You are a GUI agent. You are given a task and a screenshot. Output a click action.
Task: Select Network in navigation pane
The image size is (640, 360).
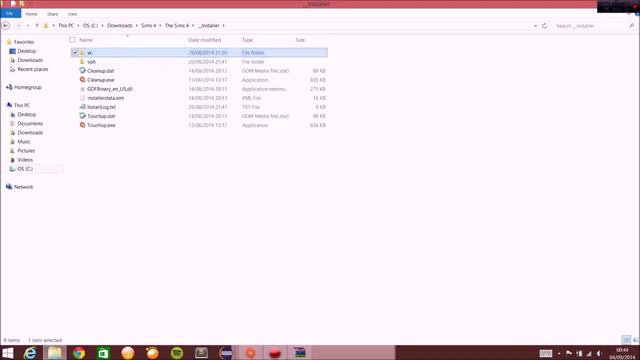click(x=24, y=187)
